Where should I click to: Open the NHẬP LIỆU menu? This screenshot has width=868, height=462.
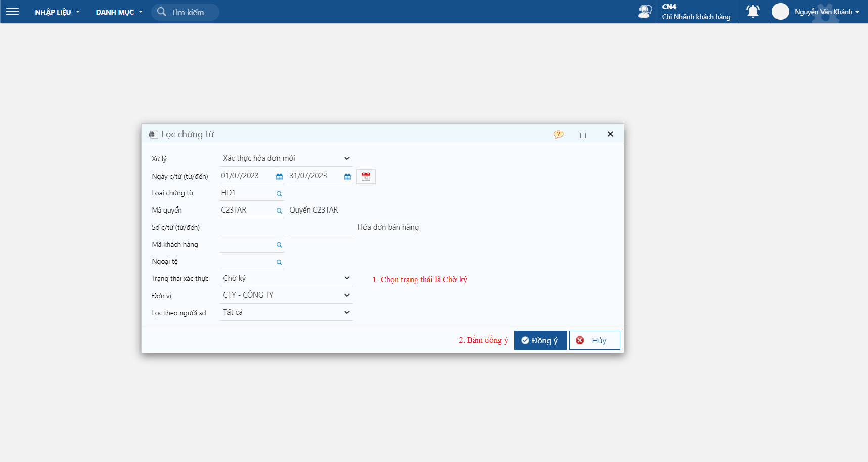click(57, 12)
